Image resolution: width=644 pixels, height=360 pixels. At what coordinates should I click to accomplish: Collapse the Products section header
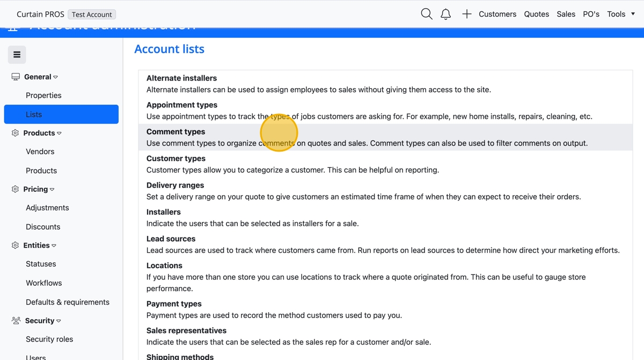[x=42, y=133]
